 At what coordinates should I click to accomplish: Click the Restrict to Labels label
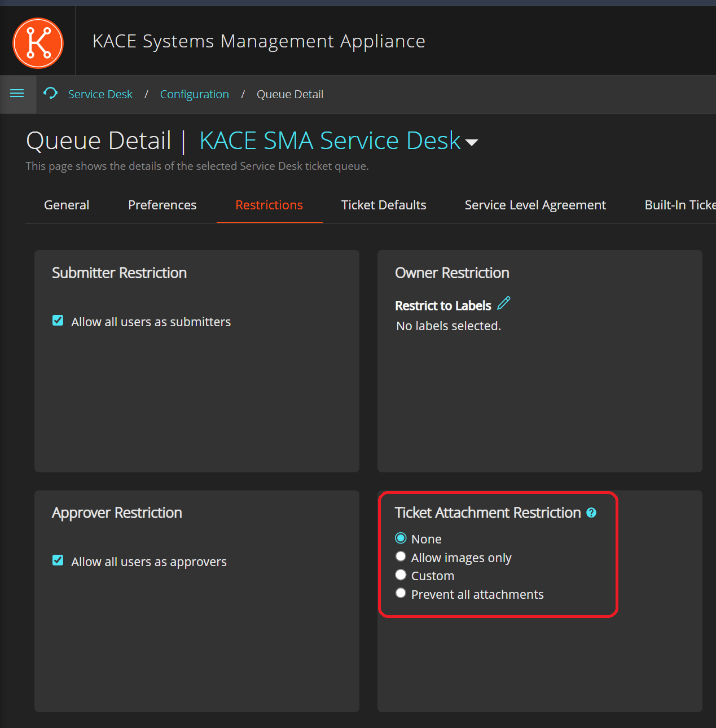pyautogui.click(x=443, y=306)
